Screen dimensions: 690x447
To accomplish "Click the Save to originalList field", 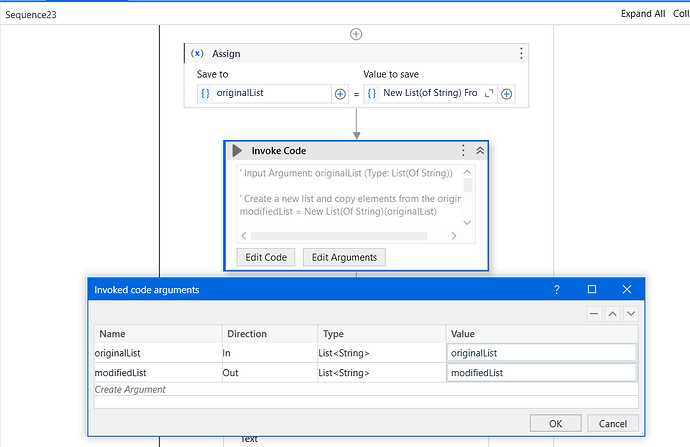I will 264,93.
